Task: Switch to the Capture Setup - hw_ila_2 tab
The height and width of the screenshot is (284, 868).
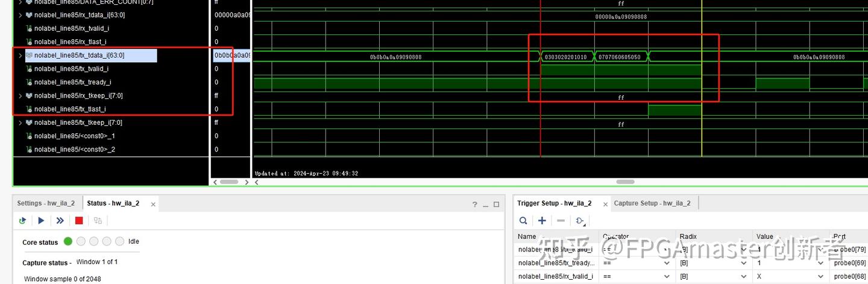Action: (x=652, y=203)
